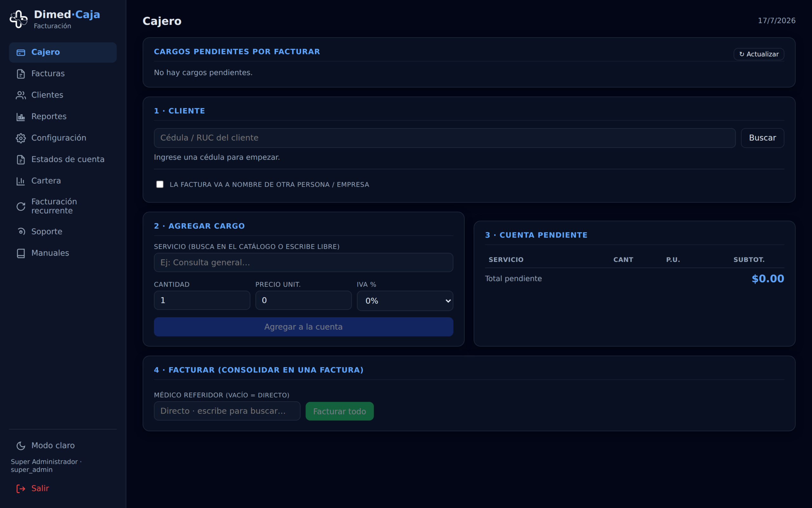Click the Estados de cuenta file icon

tap(21, 160)
